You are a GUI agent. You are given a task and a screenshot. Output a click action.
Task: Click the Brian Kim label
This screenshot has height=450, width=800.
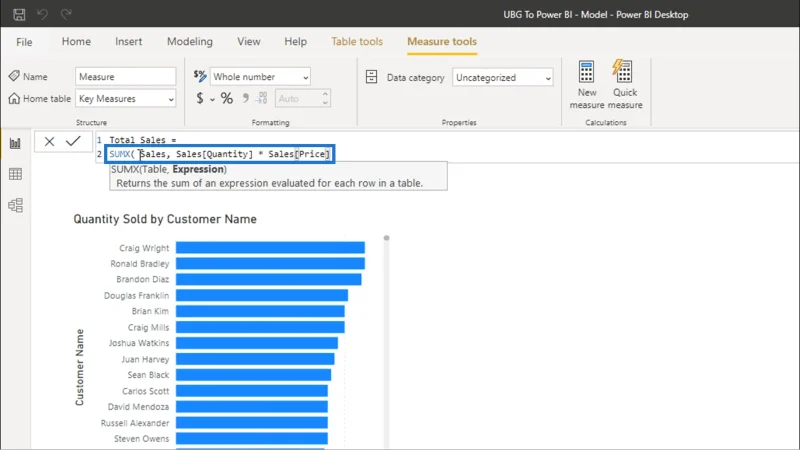[150, 311]
